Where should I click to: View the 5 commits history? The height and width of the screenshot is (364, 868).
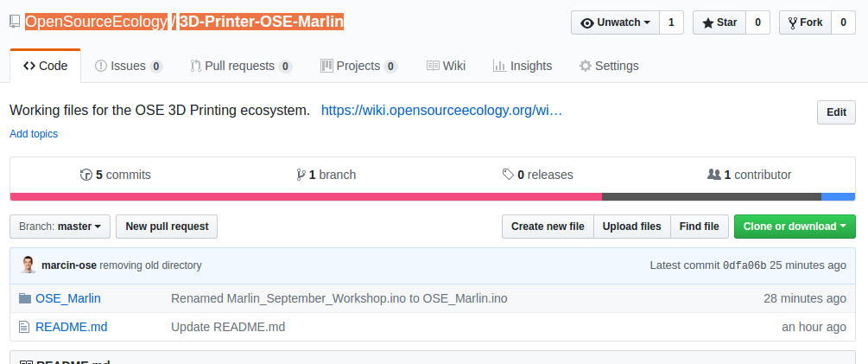(115, 175)
